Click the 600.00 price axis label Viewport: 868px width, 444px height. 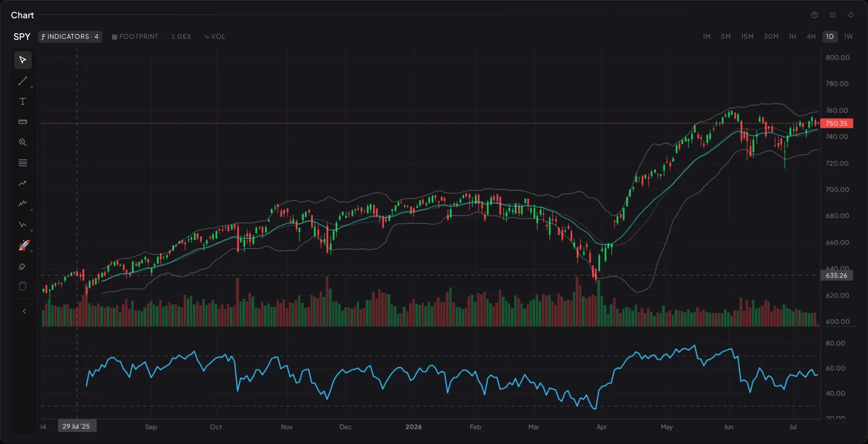coord(838,321)
